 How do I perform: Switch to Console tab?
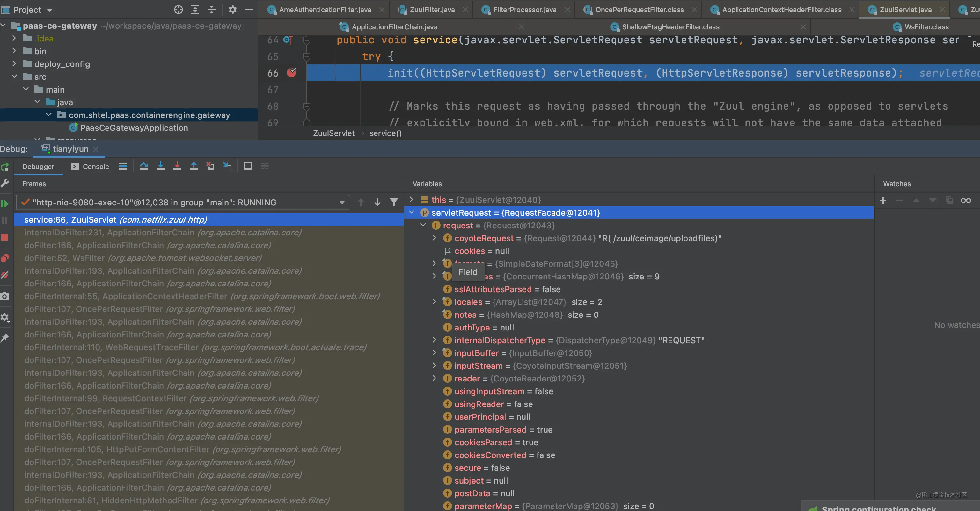click(x=91, y=167)
